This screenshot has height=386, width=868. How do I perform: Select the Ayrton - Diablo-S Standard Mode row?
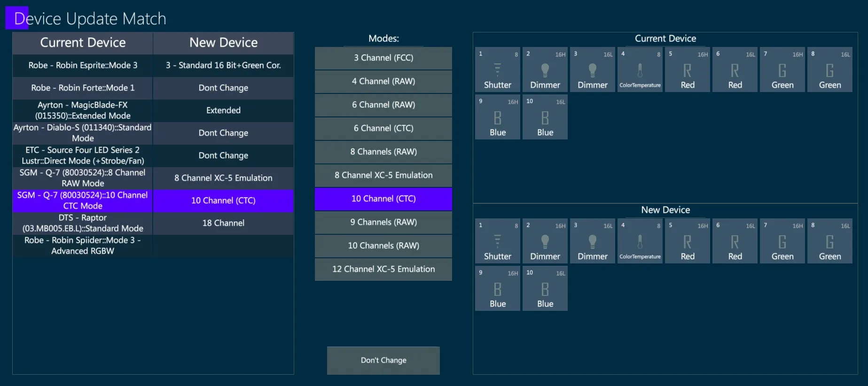(x=153, y=133)
